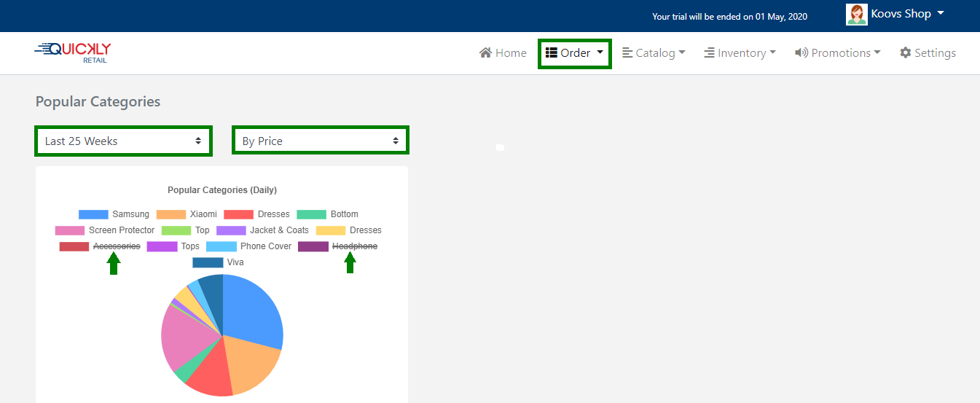The image size is (980, 403).
Task: Toggle Screen Protector legend label off
Action: click(122, 230)
